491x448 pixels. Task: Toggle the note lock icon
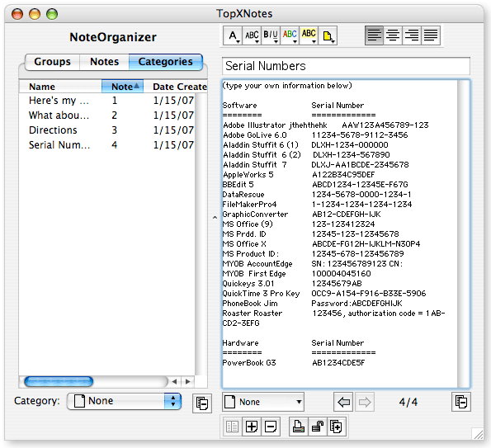tap(317, 427)
